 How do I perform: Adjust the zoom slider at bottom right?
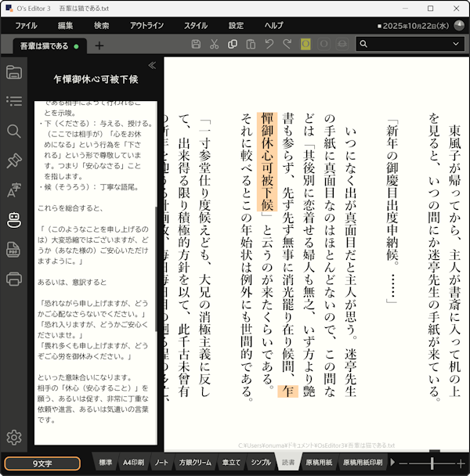coord(432,463)
